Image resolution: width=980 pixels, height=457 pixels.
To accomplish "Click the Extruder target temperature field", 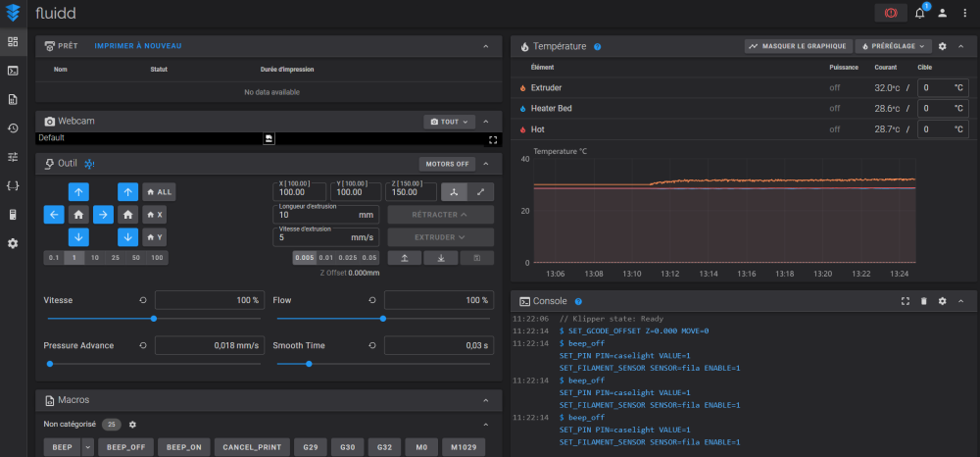I will (x=943, y=88).
